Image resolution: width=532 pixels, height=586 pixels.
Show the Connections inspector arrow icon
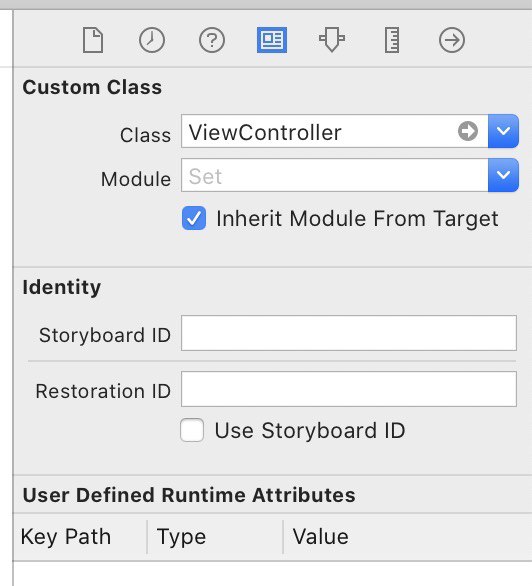452,40
